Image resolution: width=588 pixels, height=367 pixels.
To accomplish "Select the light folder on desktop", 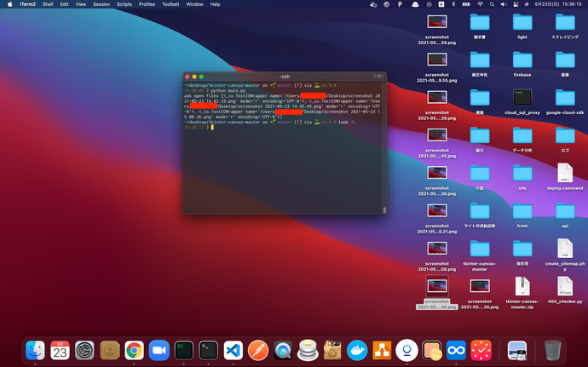I will tap(522, 26).
